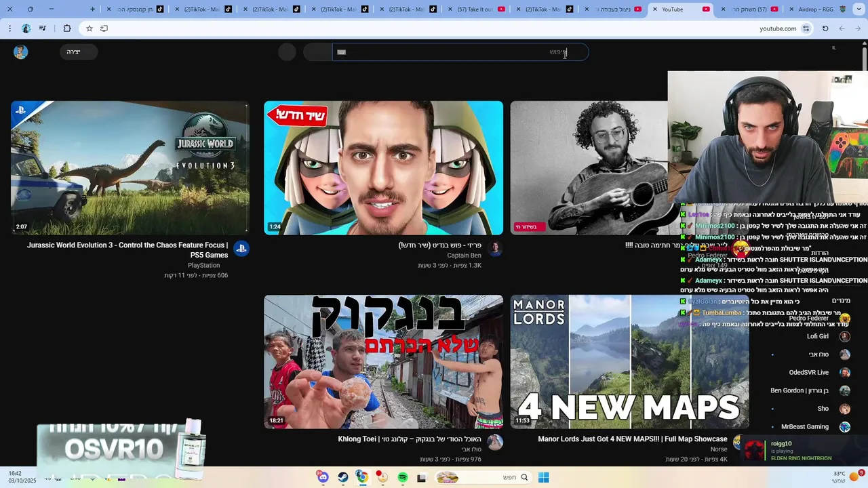
Task: Switch to the 'ניצול בעבודה' tab
Action: coord(613,9)
